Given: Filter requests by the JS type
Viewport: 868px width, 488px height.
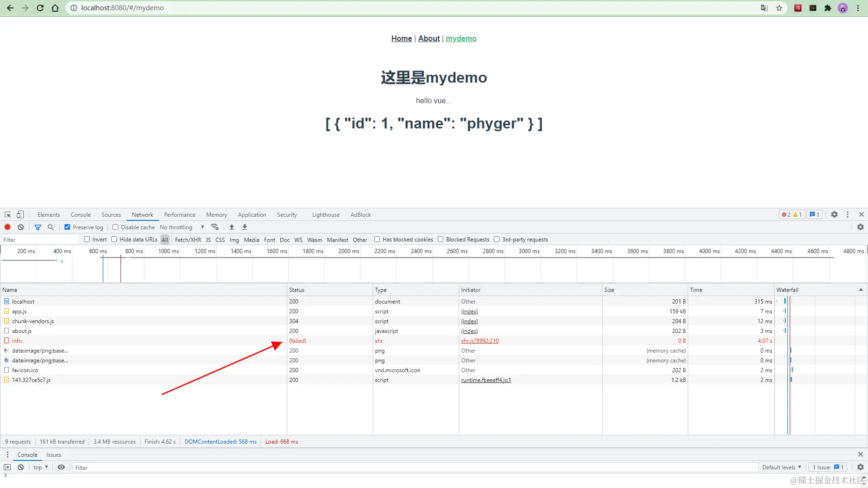Looking at the screenshot, I should [x=208, y=240].
